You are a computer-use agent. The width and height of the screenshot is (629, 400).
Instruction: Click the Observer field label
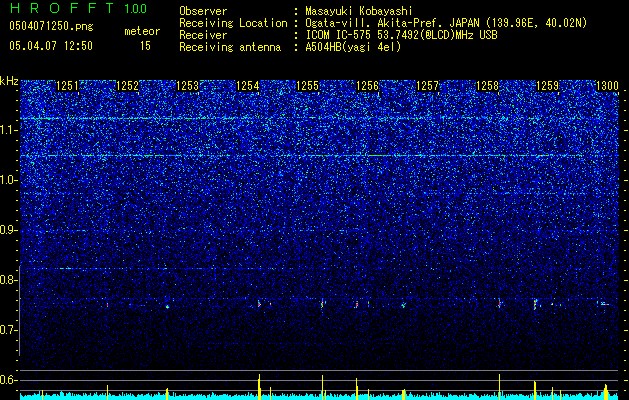(x=203, y=11)
